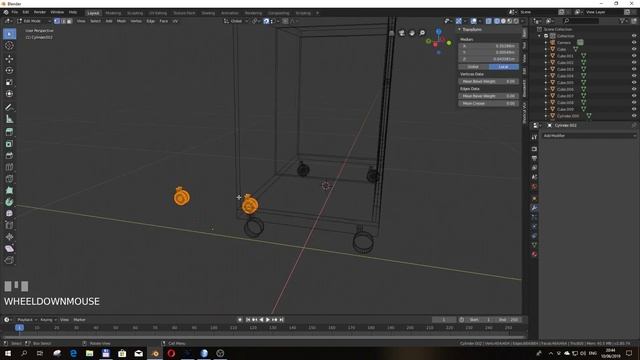Image resolution: width=640 pixels, height=360 pixels.
Task: Select the Move tool
Action: [x=9, y=59]
